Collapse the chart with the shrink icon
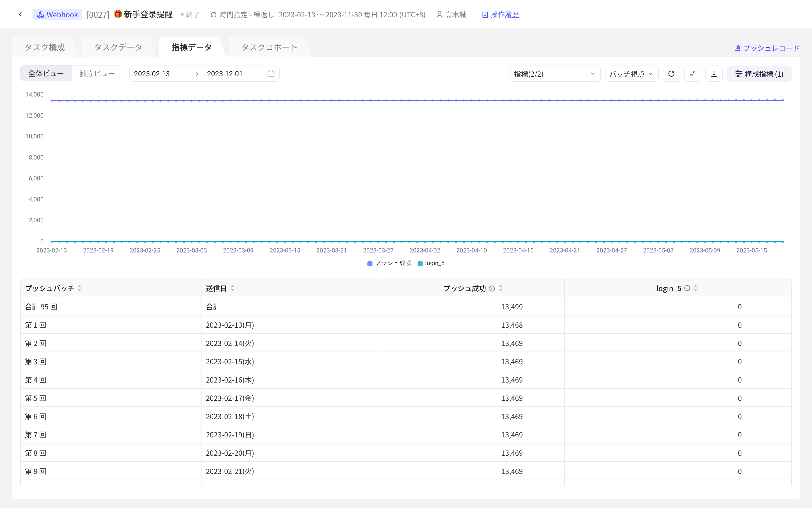The image size is (812, 508). (692, 74)
